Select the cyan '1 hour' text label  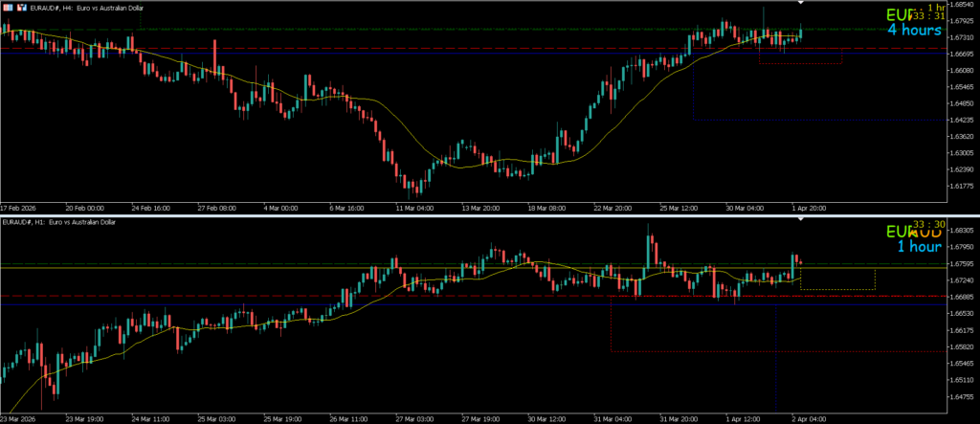point(918,247)
